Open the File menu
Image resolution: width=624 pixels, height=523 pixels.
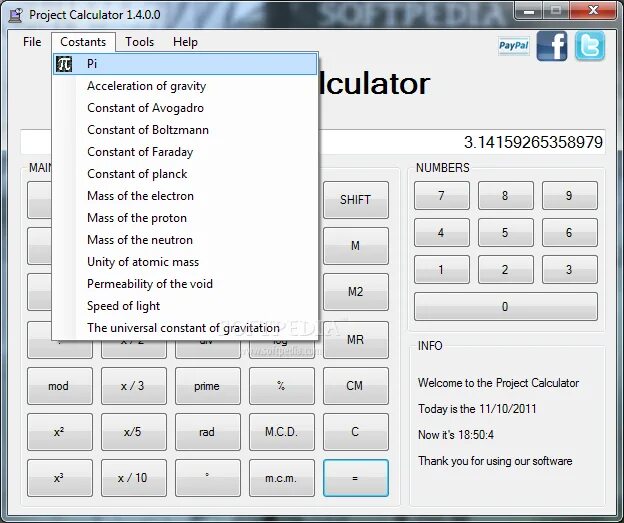coord(32,42)
